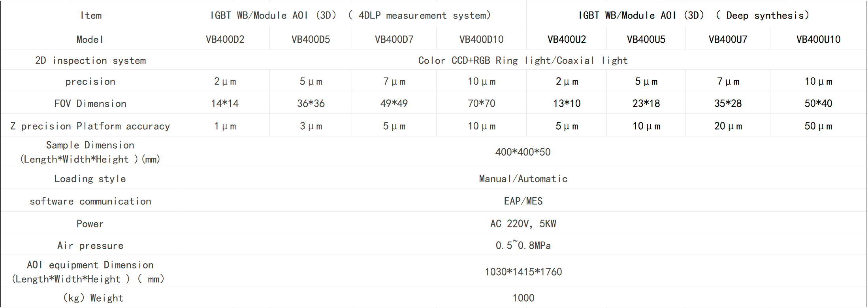This screenshot has width=868, height=308.
Task: Click the 'AOI equipment Dimension' label
Action: (88, 272)
